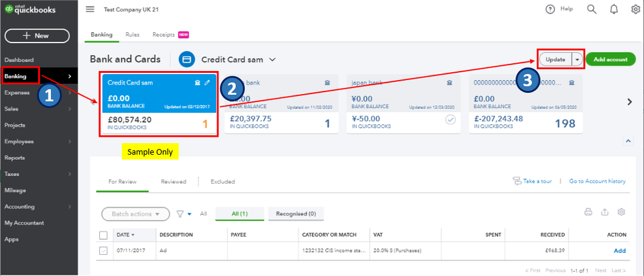Viewport: 644px width, 276px height.
Task: Click the Test Company UK 21 name
Action: click(x=131, y=10)
